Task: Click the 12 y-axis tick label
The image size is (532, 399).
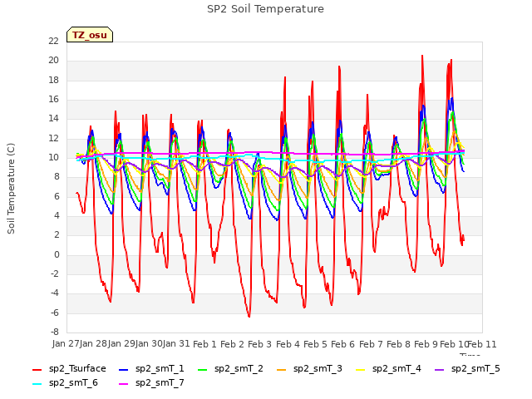Action: point(53,139)
